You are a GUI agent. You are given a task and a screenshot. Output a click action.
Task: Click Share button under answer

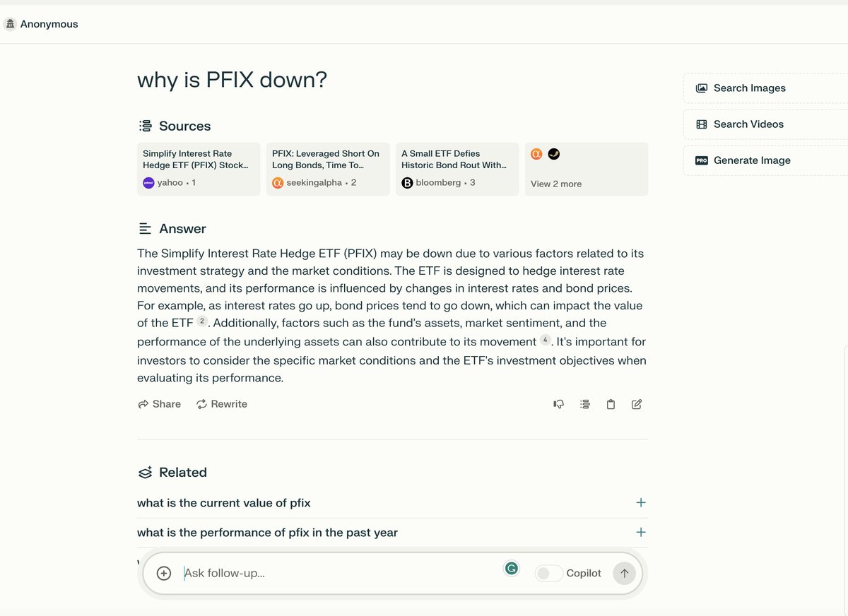click(160, 404)
